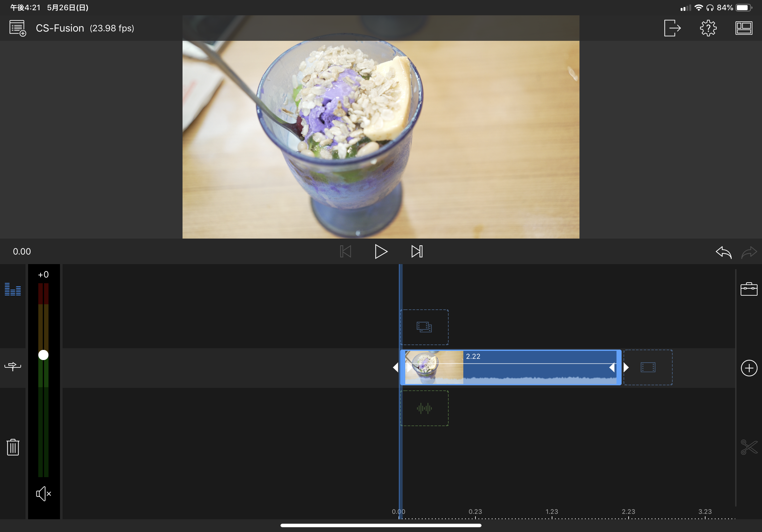Open the help and settings gear
This screenshot has width=762, height=532.
point(708,28)
